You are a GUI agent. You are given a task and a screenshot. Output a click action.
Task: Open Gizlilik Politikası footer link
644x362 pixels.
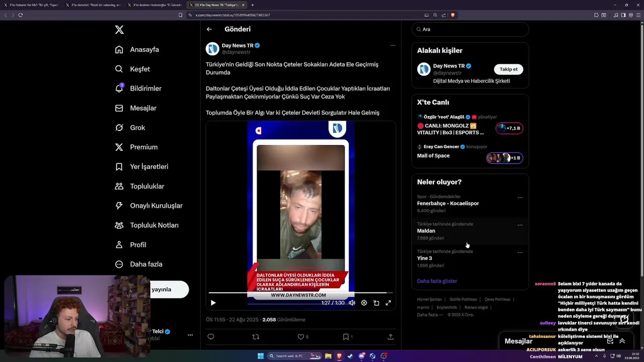pyautogui.click(x=463, y=299)
